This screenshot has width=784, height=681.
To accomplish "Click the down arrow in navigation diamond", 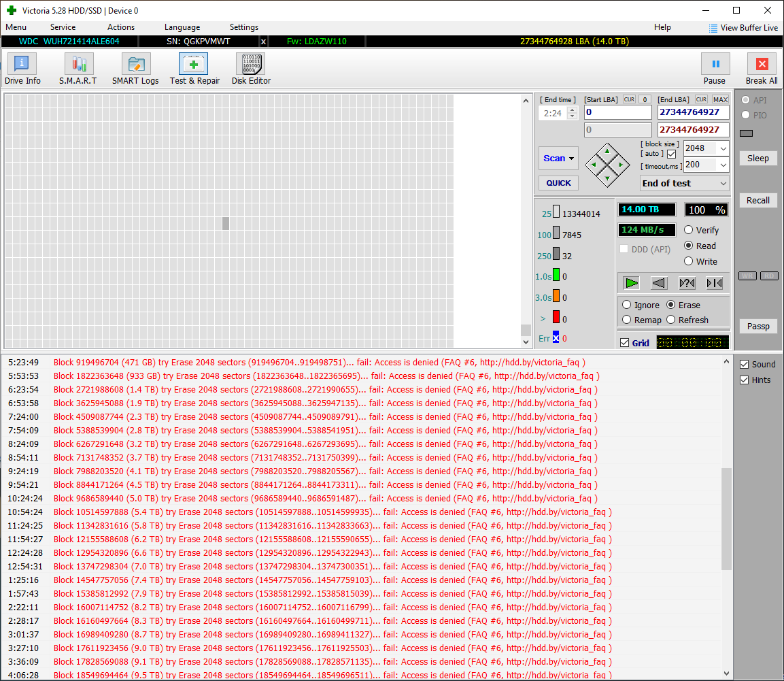I will (x=607, y=178).
